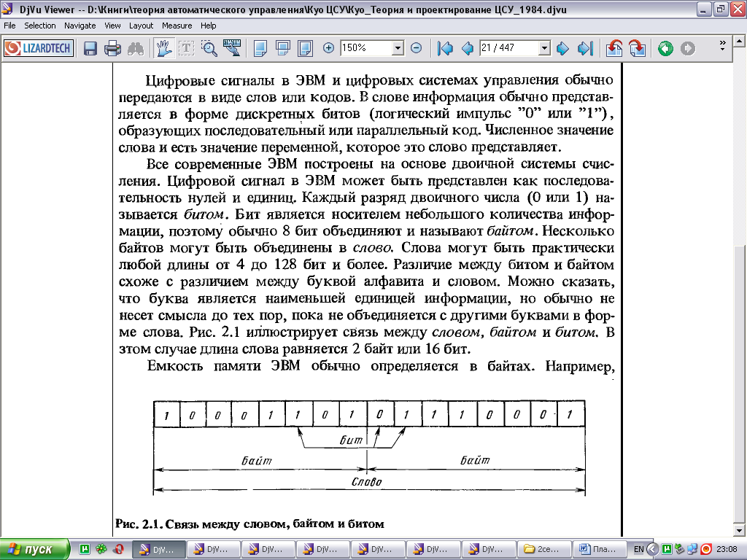Choose the marquee zoom magnifier tool

(x=209, y=48)
